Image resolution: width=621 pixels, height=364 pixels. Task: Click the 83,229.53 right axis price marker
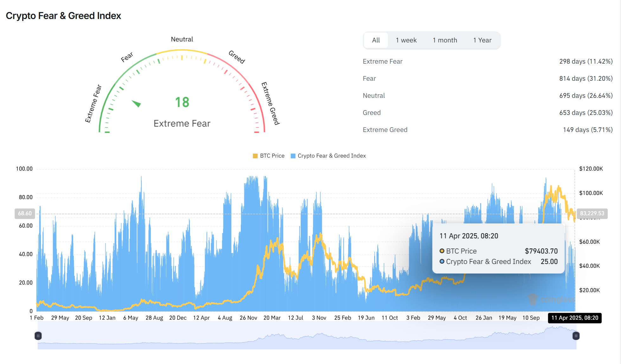[x=592, y=214]
